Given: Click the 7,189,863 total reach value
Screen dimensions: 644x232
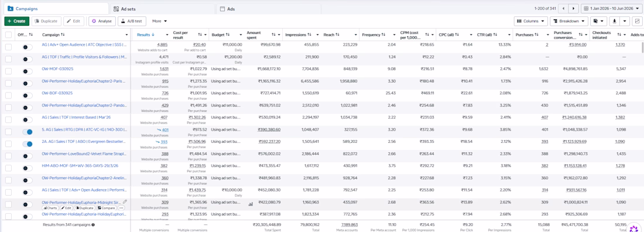Looking at the screenshot, I should pyautogui.click(x=349, y=225).
